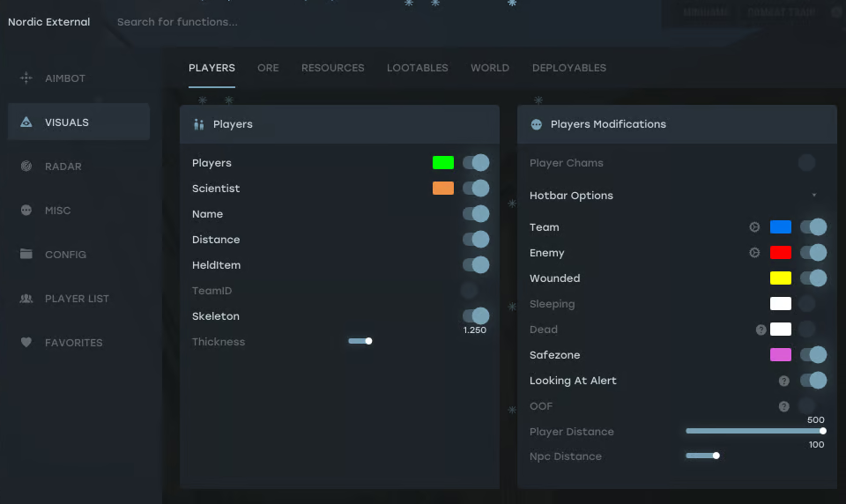Toggle the Enemy switch
This screenshot has height=504, width=846.
click(813, 253)
